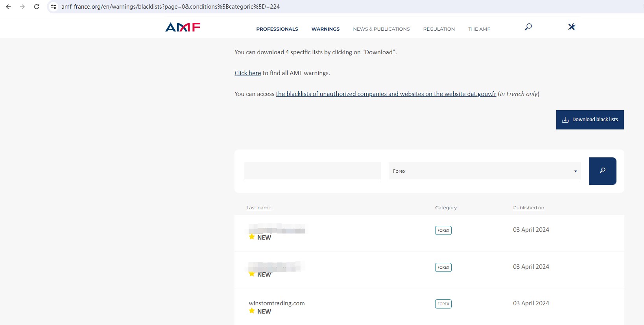This screenshot has height=325, width=644.
Task: Open the header search magnifier icon
Action: click(x=528, y=27)
